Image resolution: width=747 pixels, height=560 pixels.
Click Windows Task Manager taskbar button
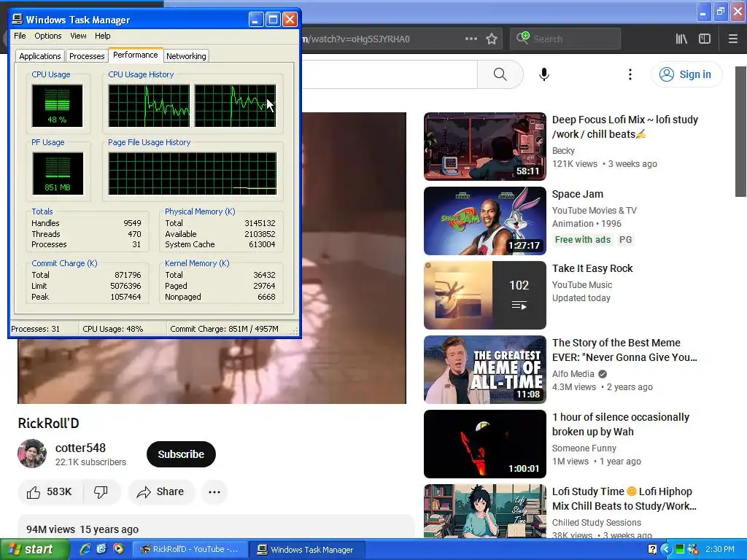[x=308, y=550]
